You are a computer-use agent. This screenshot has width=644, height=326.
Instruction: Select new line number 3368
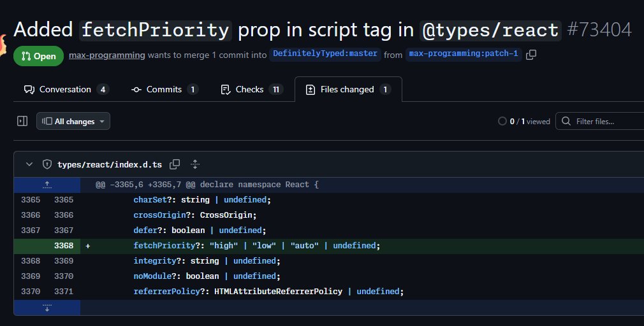point(64,246)
